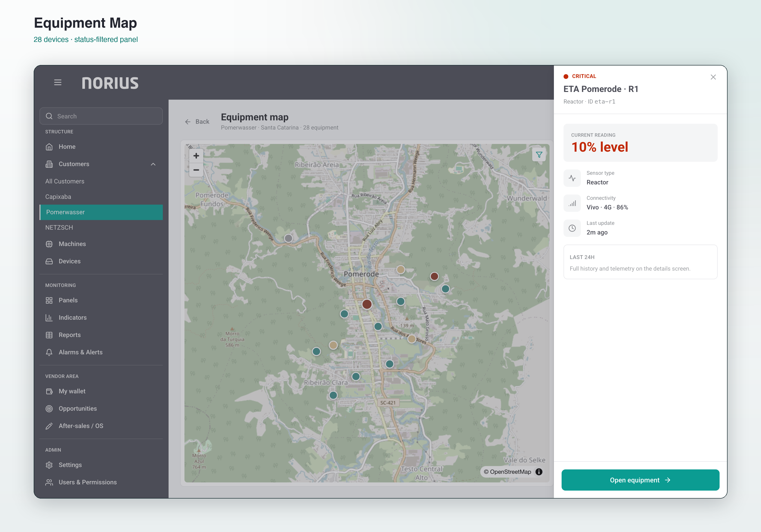Go Back from the equipment map
Image resolution: width=761 pixels, height=532 pixels.
coord(197,122)
